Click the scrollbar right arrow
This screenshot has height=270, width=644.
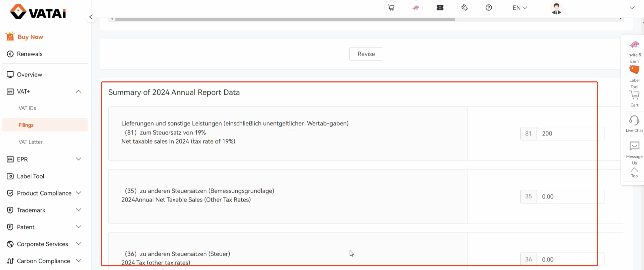(620, 19)
